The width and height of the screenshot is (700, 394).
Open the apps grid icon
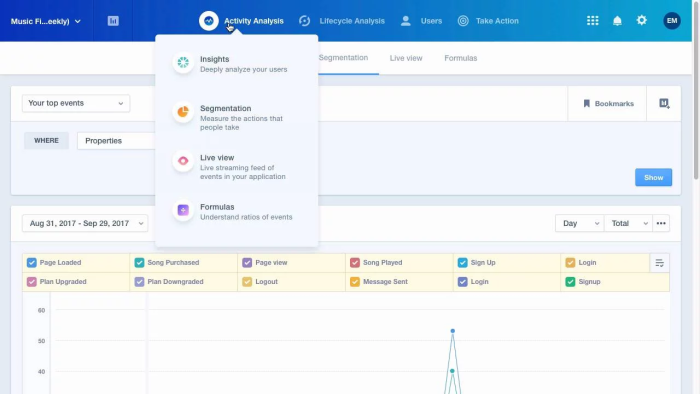point(592,21)
